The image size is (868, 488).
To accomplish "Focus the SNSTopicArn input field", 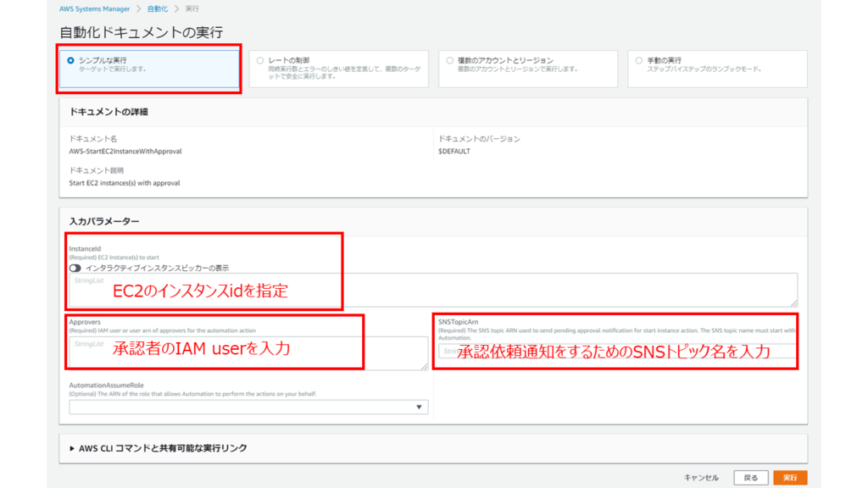I will click(x=616, y=351).
